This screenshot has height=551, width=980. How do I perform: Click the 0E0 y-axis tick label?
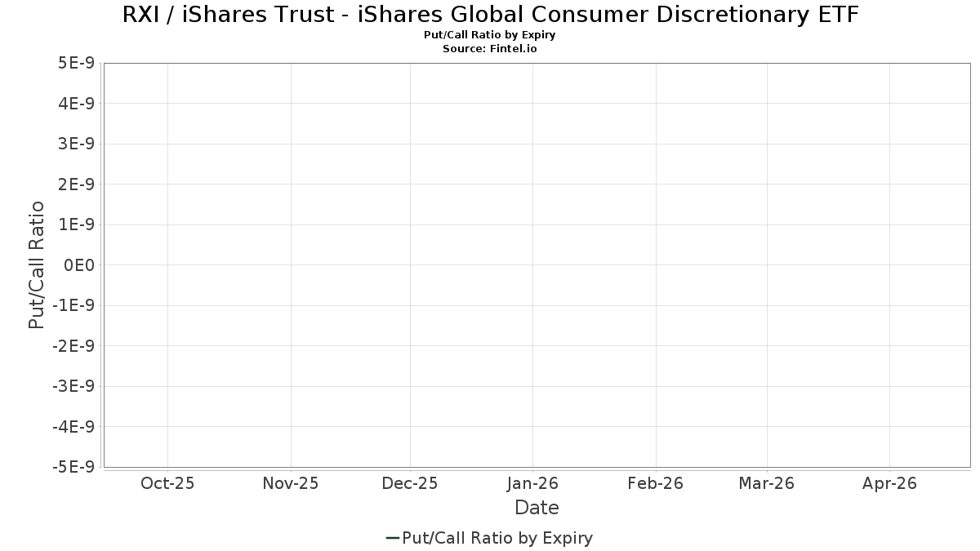click(x=79, y=265)
